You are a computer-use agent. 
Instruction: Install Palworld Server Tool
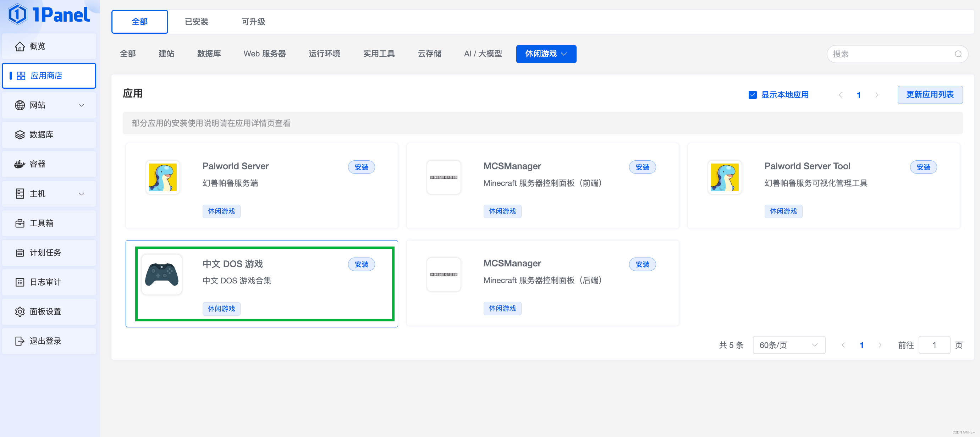pos(923,167)
